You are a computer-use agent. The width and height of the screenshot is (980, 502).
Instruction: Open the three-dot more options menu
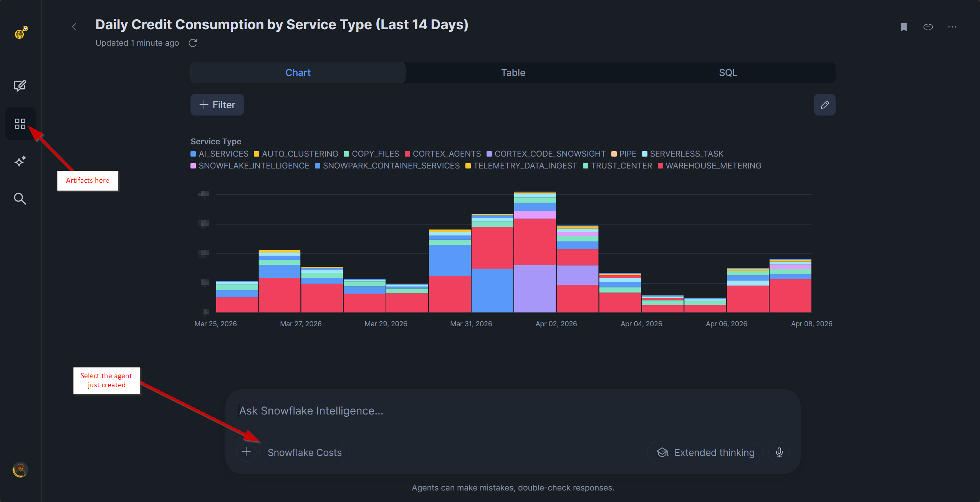[952, 27]
